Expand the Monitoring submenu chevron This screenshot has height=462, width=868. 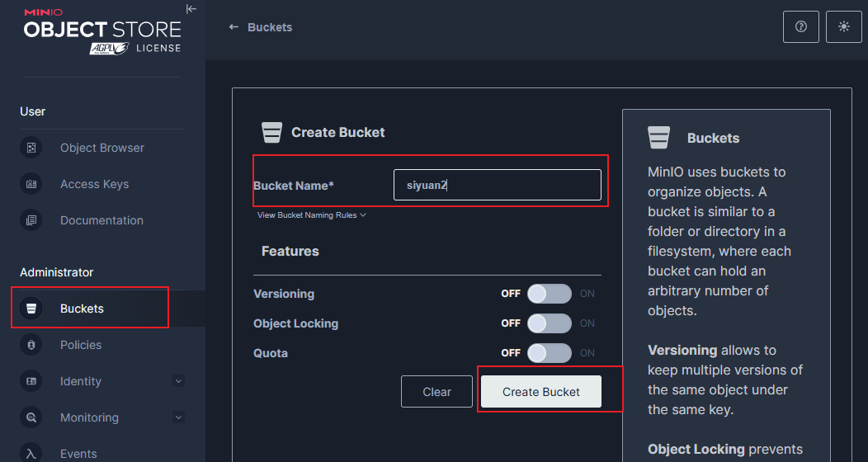pyautogui.click(x=178, y=417)
